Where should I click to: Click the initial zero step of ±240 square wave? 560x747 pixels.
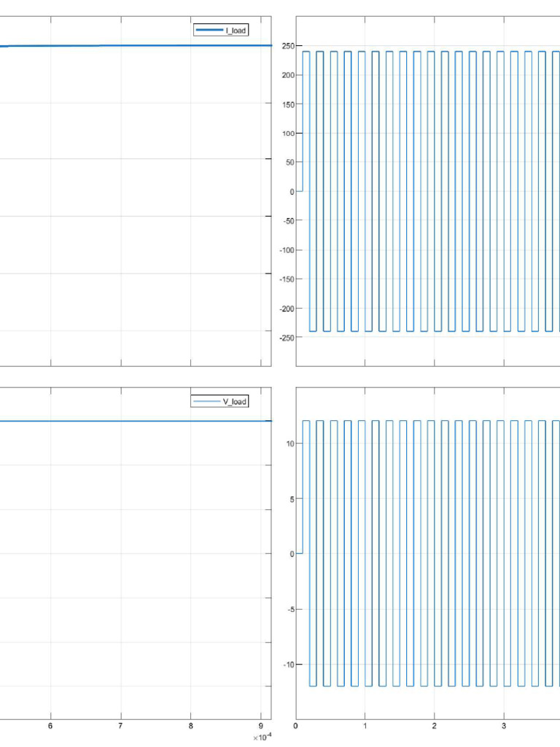299,191
